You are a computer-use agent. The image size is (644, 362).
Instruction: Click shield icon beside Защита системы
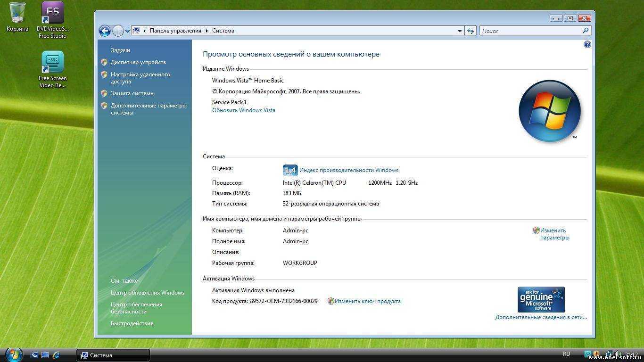(x=104, y=93)
